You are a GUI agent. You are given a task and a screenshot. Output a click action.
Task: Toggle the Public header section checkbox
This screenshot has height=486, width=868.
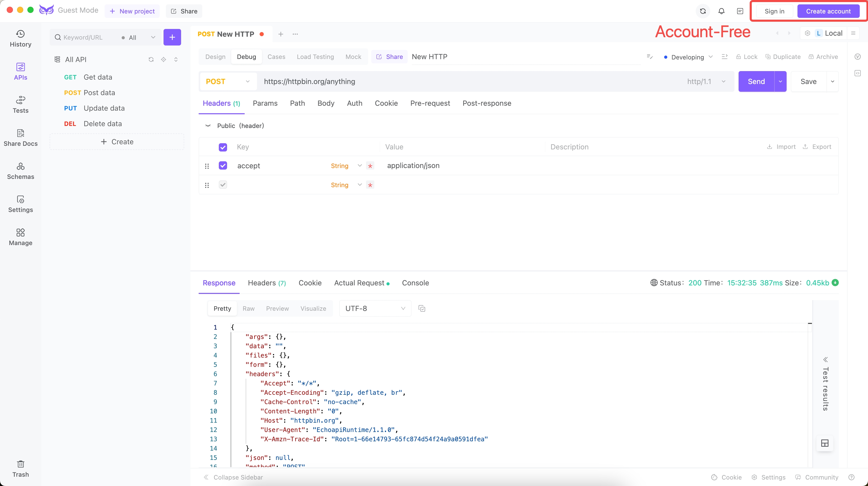pyautogui.click(x=223, y=147)
